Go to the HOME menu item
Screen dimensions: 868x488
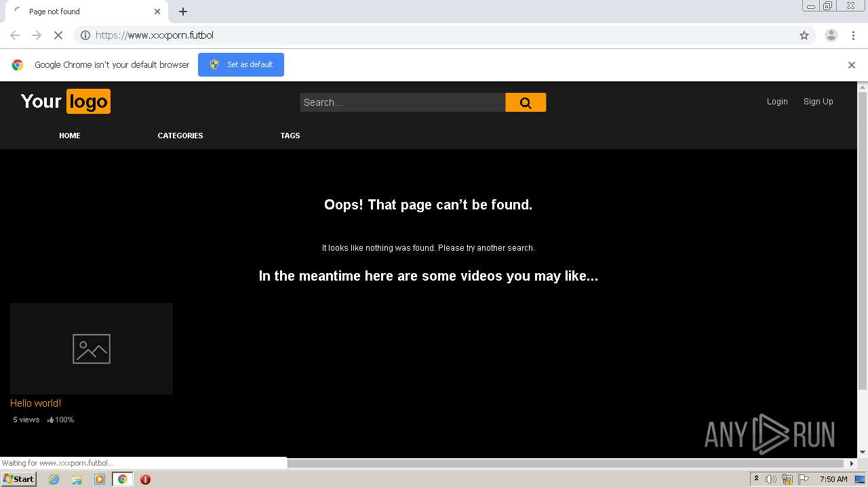70,136
